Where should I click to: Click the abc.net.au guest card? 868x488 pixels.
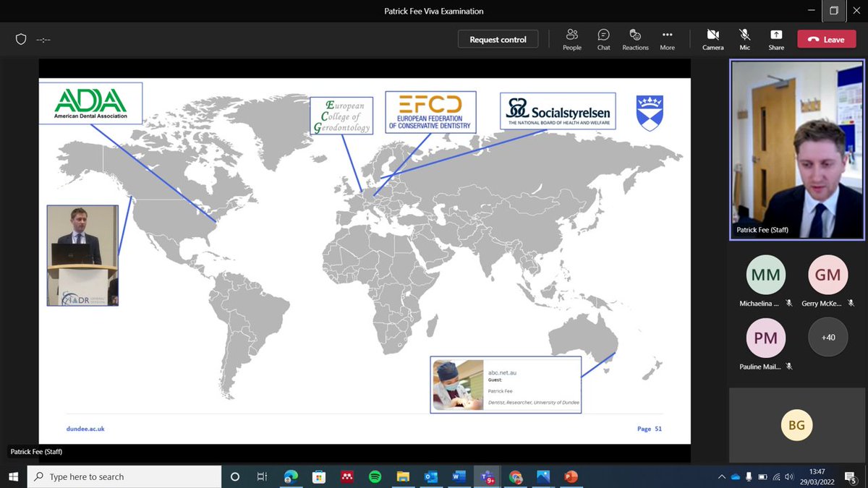point(506,384)
